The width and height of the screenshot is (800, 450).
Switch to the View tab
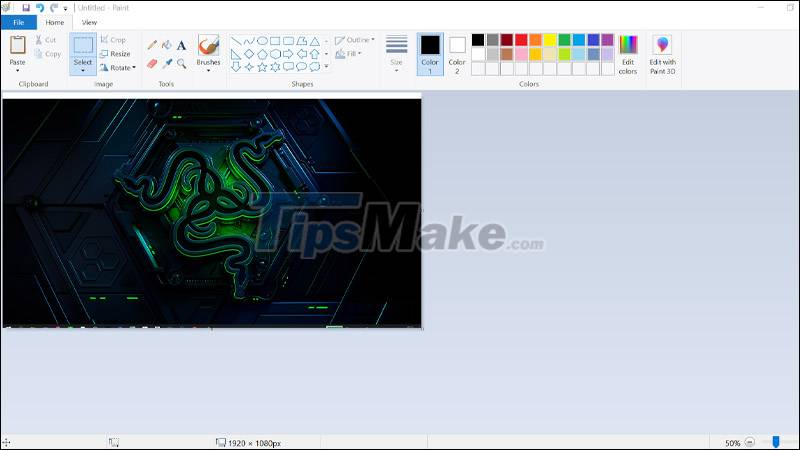pyautogui.click(x=89, y=22)
